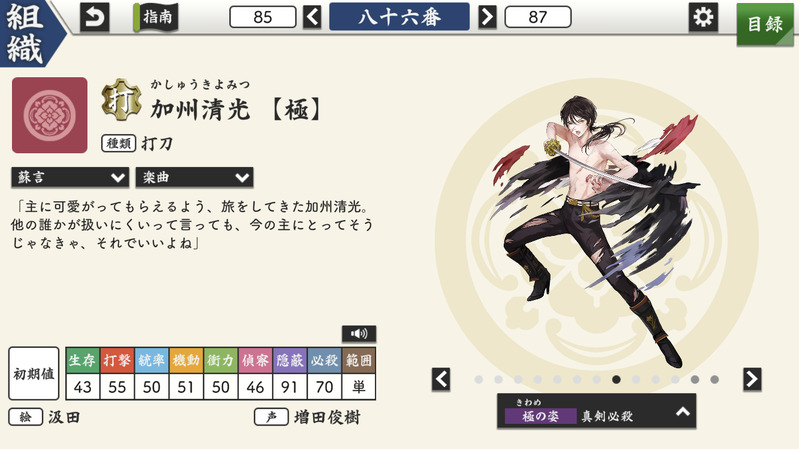Jump to number 85 entry

pos(262,17)
